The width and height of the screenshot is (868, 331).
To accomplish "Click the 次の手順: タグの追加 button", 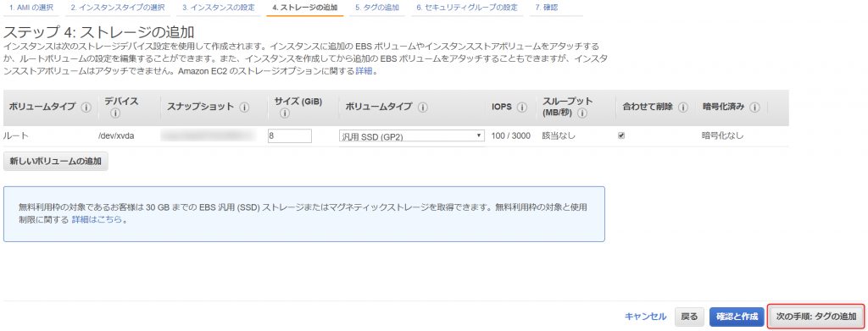I will (816, 317).
